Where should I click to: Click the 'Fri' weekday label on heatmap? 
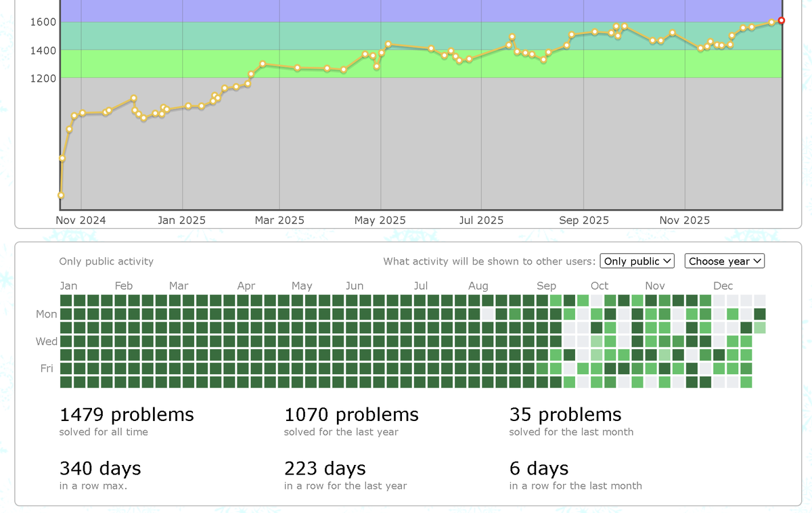tap(47, 368)
